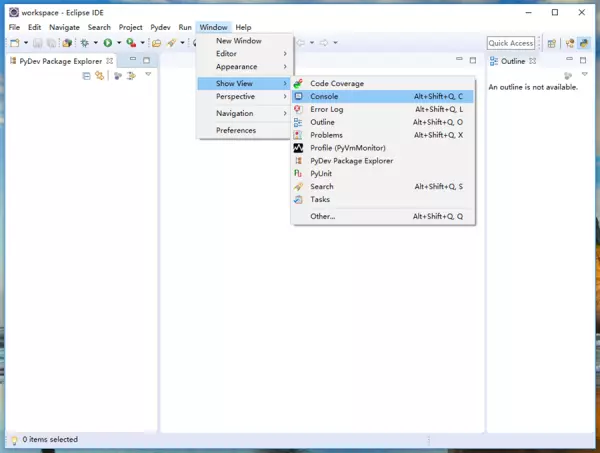Show the Code Coverage view
The width and height of the screenshot is (600, 453).
coord(383,83)
